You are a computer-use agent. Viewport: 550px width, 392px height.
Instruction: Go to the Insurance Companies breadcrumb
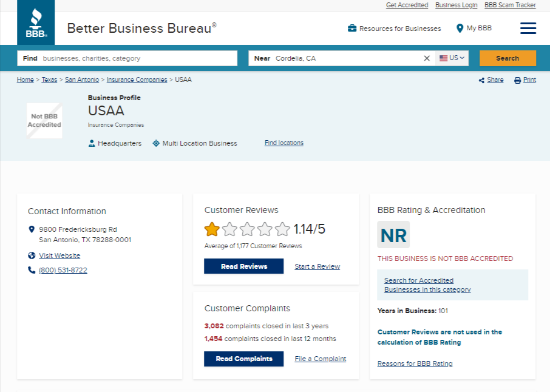(137, 79)
